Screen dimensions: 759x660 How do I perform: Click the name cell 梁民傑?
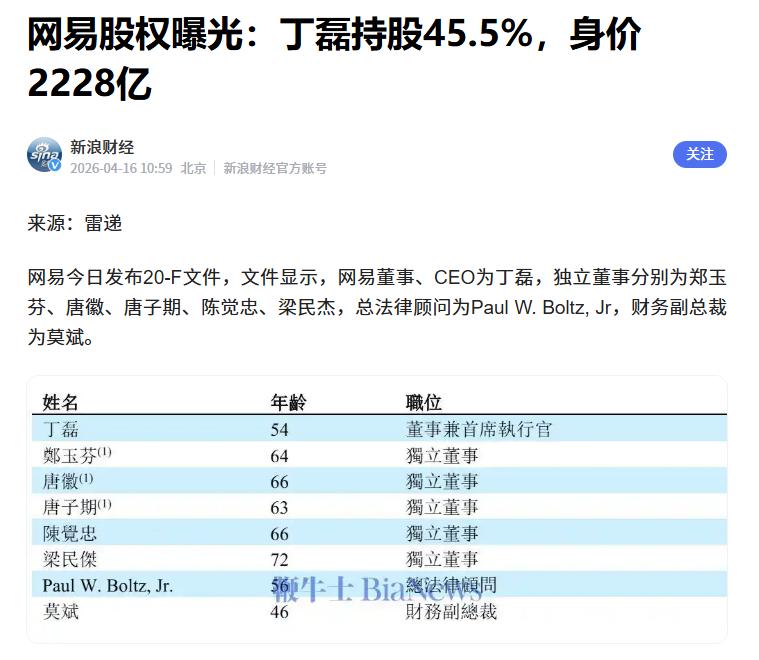click(70, 559)
